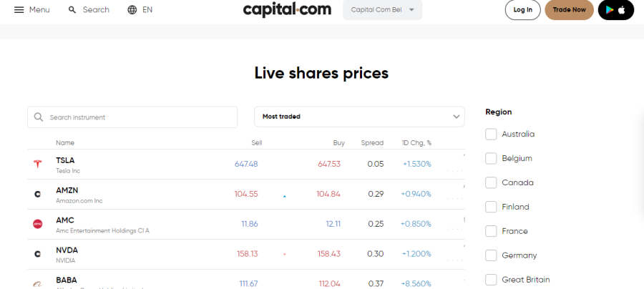Enable the Canada region filter
644x289 pixels.
pos(491,182)
